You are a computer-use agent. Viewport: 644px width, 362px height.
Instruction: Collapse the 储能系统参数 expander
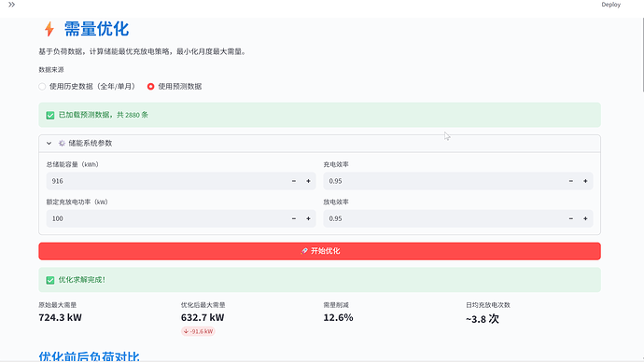click(x=49, y=144)
